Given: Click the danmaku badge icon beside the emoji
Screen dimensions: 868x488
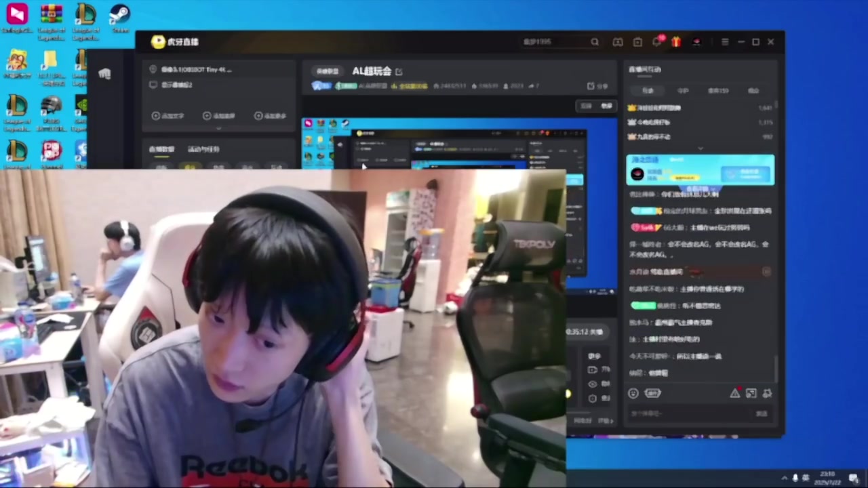Looking at the screenshot, I should (652, 393).
